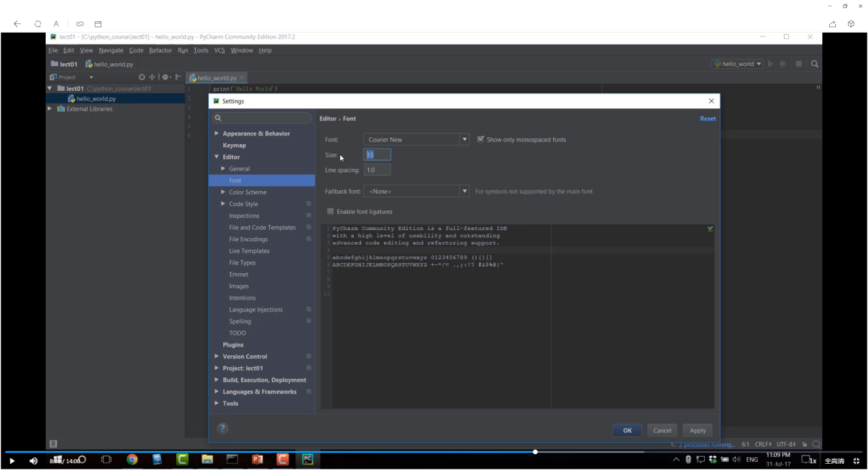Open Search Everywhere magnifier in PyCharm toolbar
The width and height of the screenshot is (868, 470).
click(x=815, y=64)
